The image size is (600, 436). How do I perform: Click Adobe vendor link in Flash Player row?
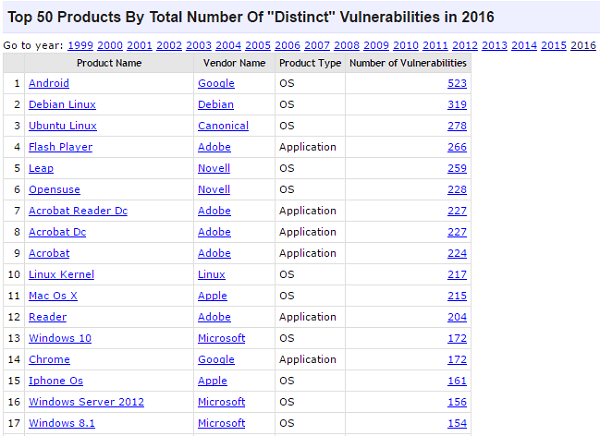coord(214,147)
